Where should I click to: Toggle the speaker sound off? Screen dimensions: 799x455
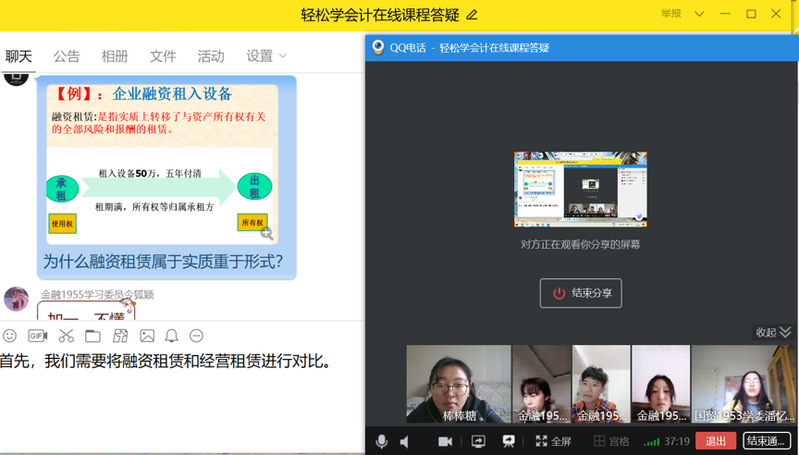click(405, 441)
